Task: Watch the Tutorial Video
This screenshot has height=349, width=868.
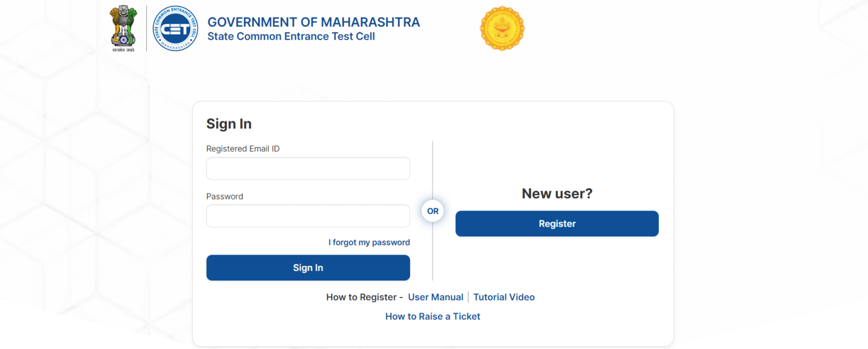Action: (x=504, y=296)
